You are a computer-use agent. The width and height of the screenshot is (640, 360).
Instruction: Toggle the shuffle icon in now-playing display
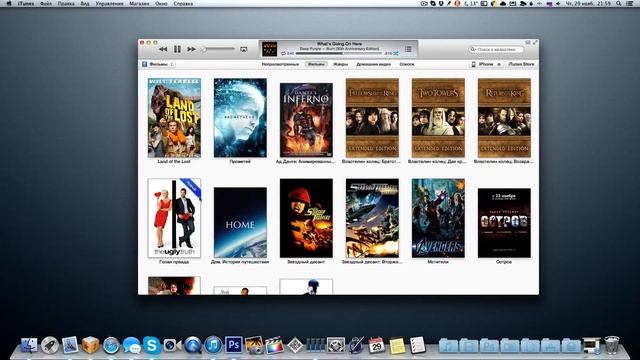click(x=396, y=53)
